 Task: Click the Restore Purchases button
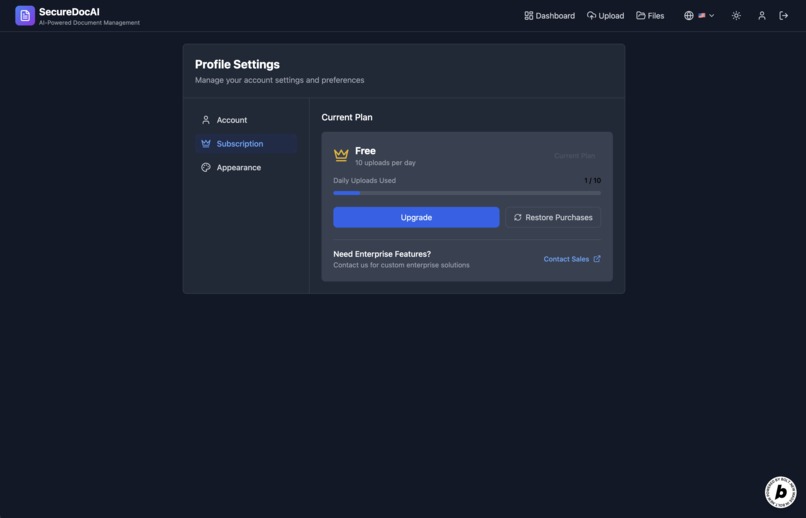pyautogui.click(x=553, y=217)
